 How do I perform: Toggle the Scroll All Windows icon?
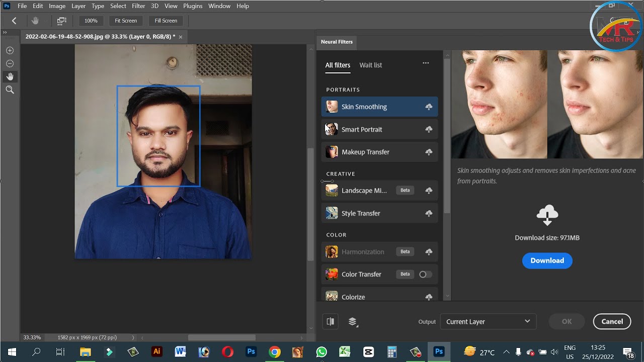coord(61,21)
